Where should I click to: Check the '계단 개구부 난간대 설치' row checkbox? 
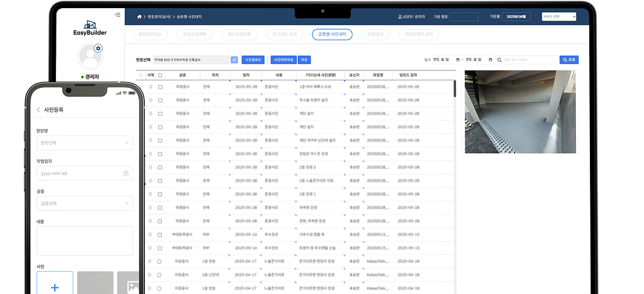tap(160, 140)
